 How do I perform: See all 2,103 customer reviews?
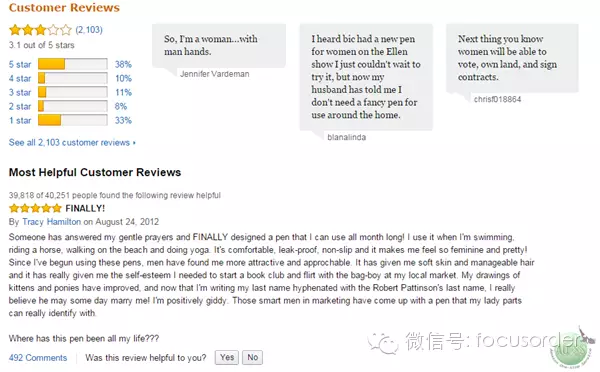72,142
